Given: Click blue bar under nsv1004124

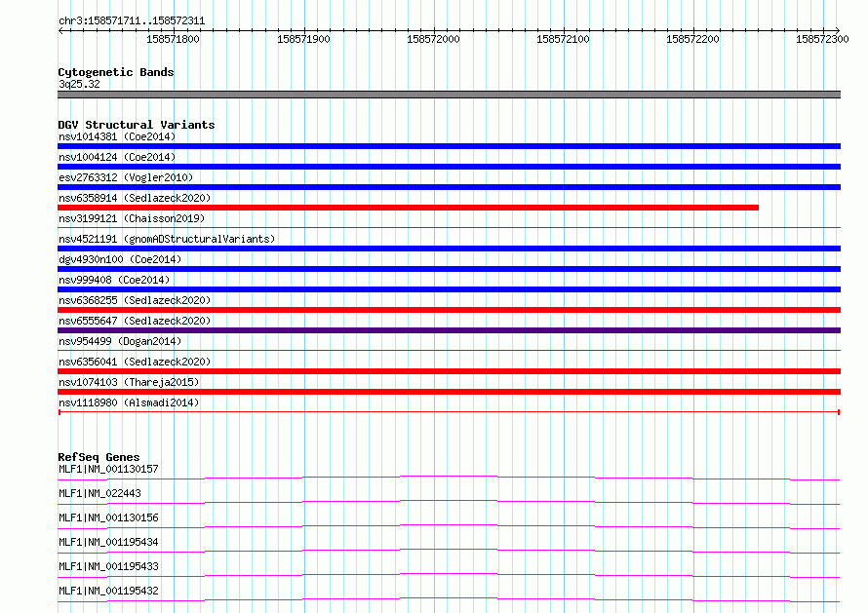Looking at the screenshot, I should [449, 167].
